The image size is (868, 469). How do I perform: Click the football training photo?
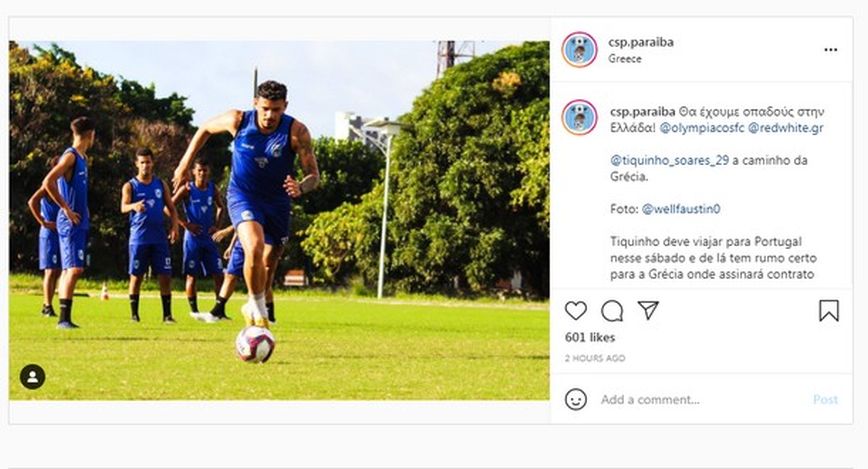pyautogui.click(x=279, y=221)
